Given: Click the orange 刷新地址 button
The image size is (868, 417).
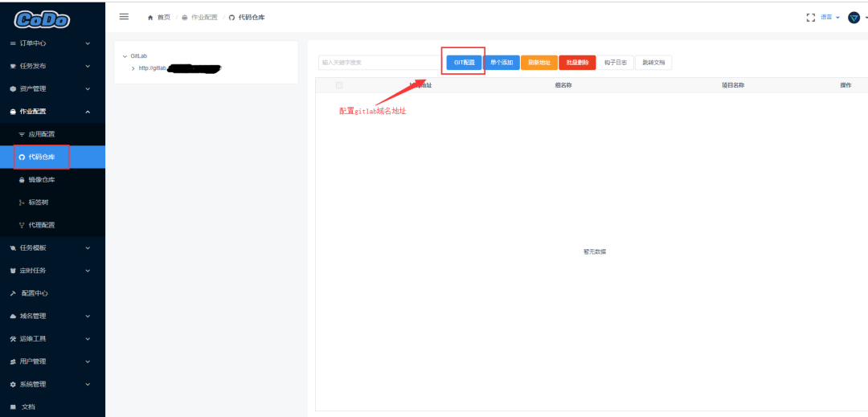Looking at the screenshot, I should point(539,63).
